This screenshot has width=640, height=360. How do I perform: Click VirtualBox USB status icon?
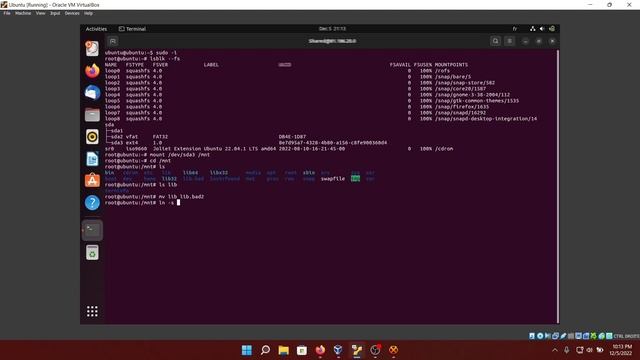[563, 336]
